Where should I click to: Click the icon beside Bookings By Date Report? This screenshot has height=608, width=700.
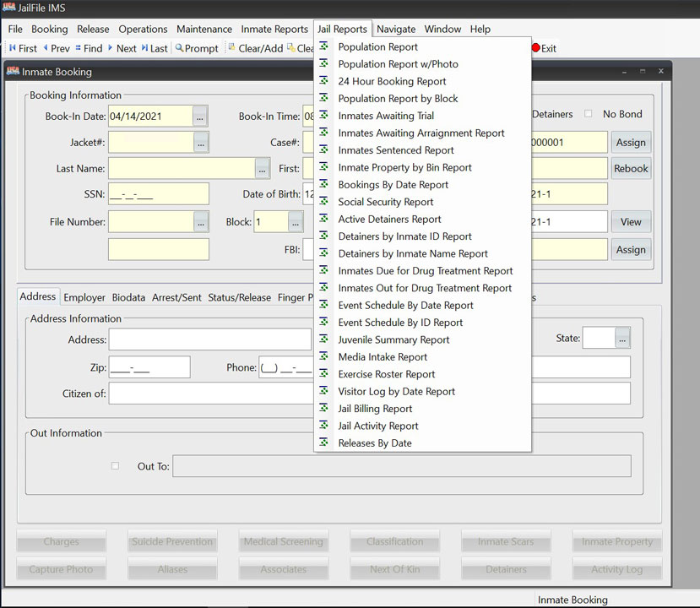click(x=323, y=184)
